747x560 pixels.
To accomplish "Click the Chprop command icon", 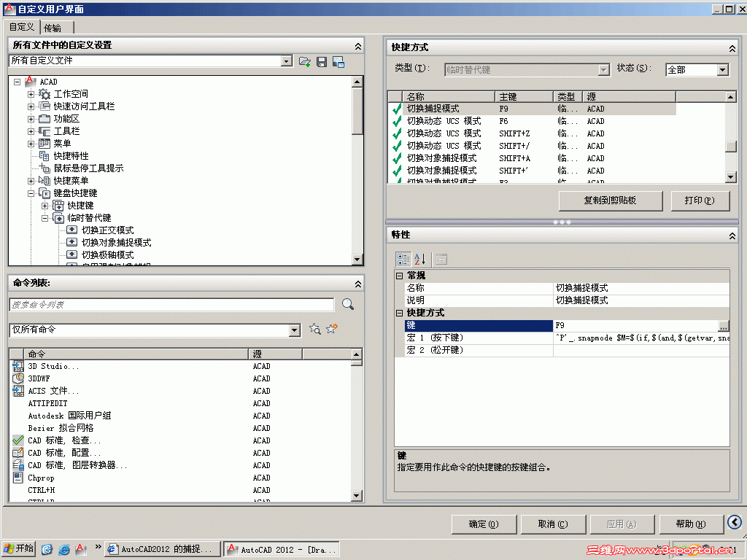I will [x=18, y=478].
